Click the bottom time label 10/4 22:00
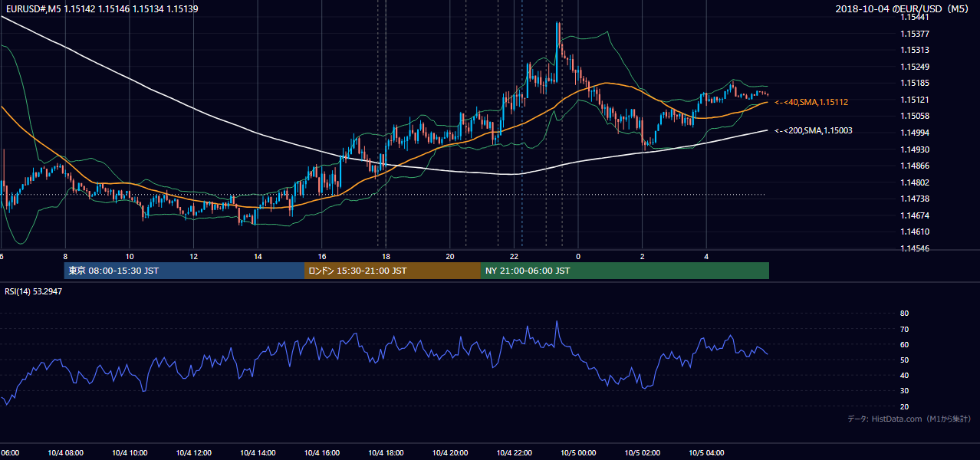 [x=515, y=453]
